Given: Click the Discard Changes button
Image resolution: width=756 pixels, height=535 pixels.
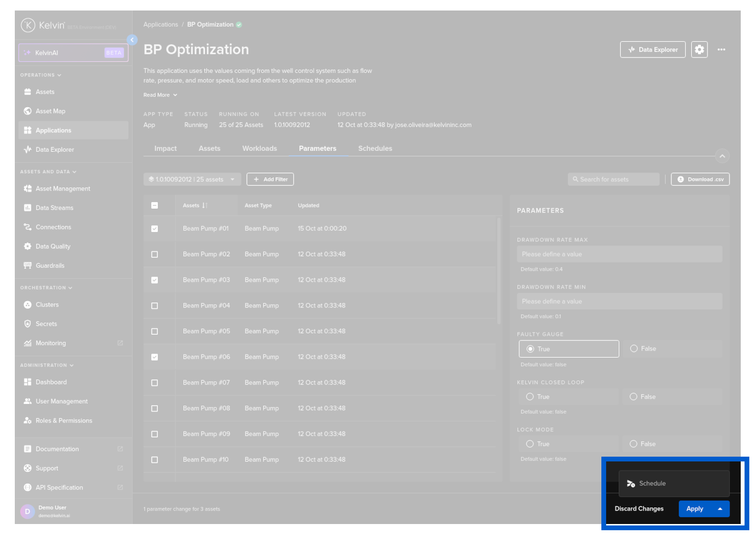Looking at the screenshot, I should 639,509.
